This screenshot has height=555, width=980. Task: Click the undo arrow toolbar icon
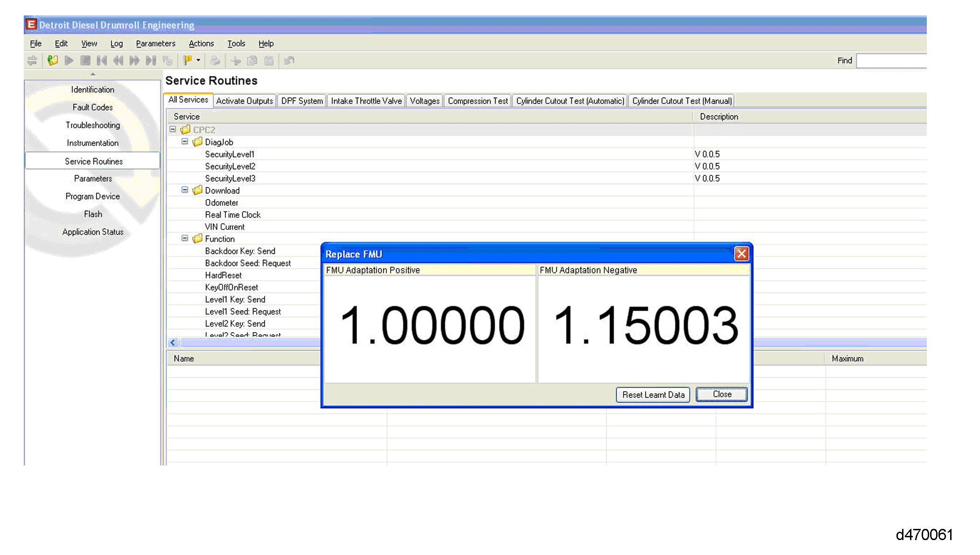coord(289,61)
